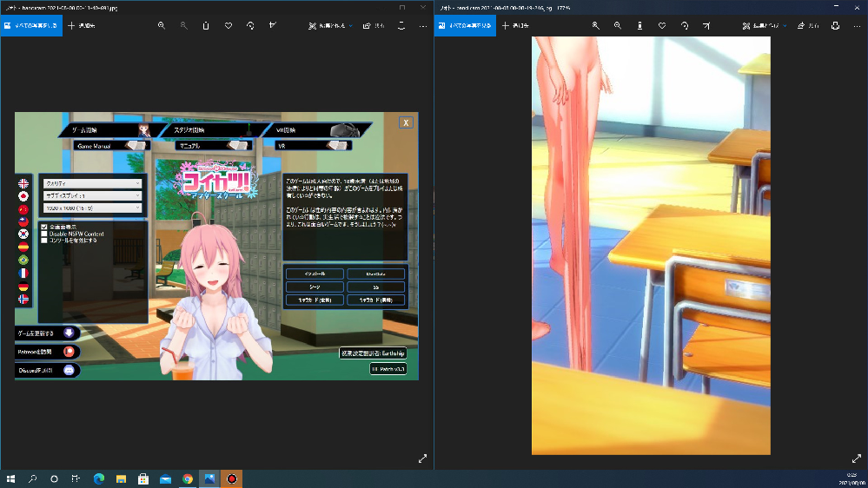Expand the クオリティ quality dropdown

click(x=92, y=183)
